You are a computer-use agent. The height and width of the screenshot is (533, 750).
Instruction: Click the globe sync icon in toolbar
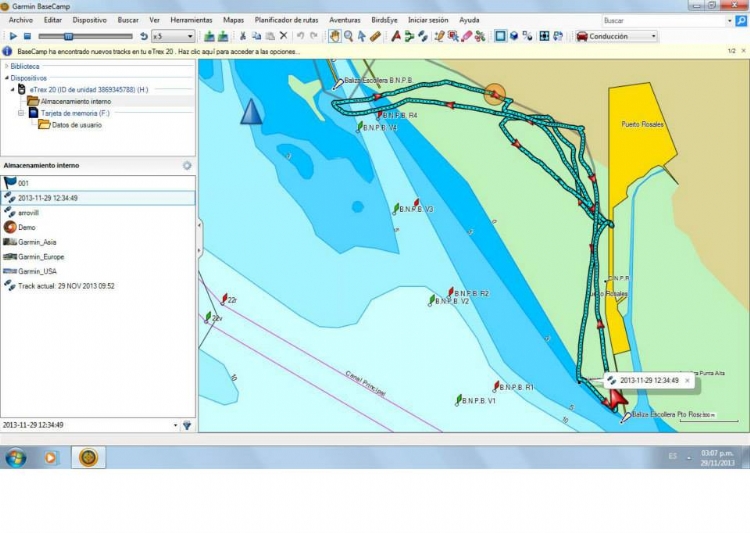point(558,36)
